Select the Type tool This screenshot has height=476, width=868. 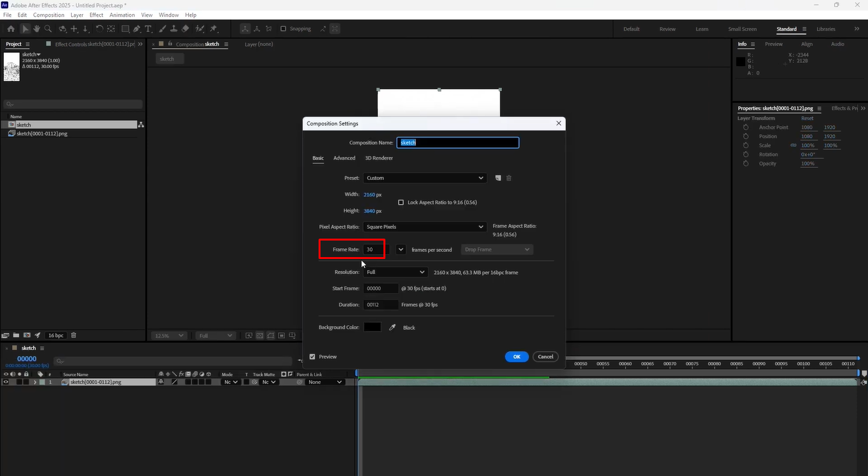148,29
